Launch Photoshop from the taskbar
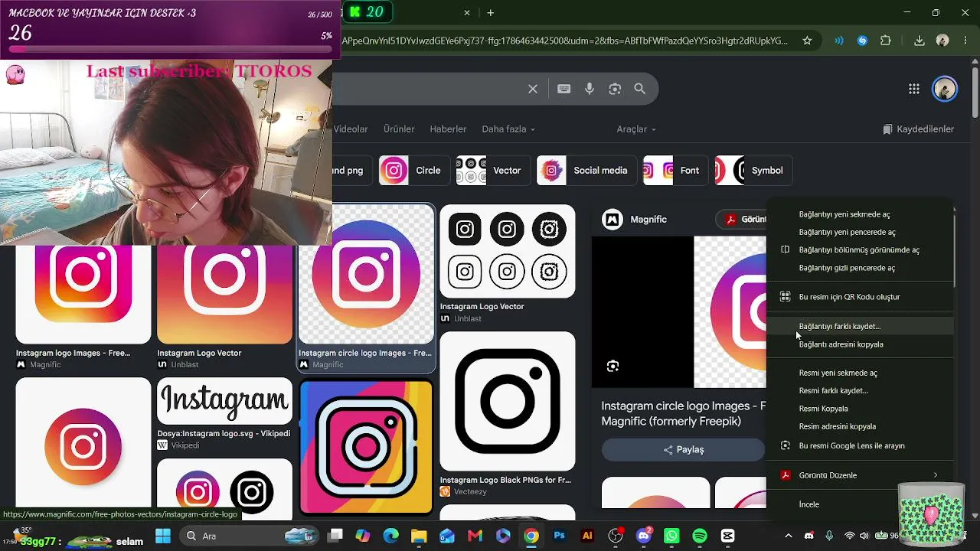This screenshot has height=551, width=980. 559,536
